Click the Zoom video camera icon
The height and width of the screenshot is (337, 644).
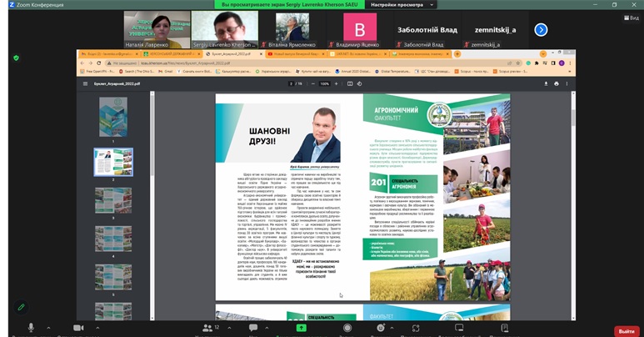[x=78, y=328]
